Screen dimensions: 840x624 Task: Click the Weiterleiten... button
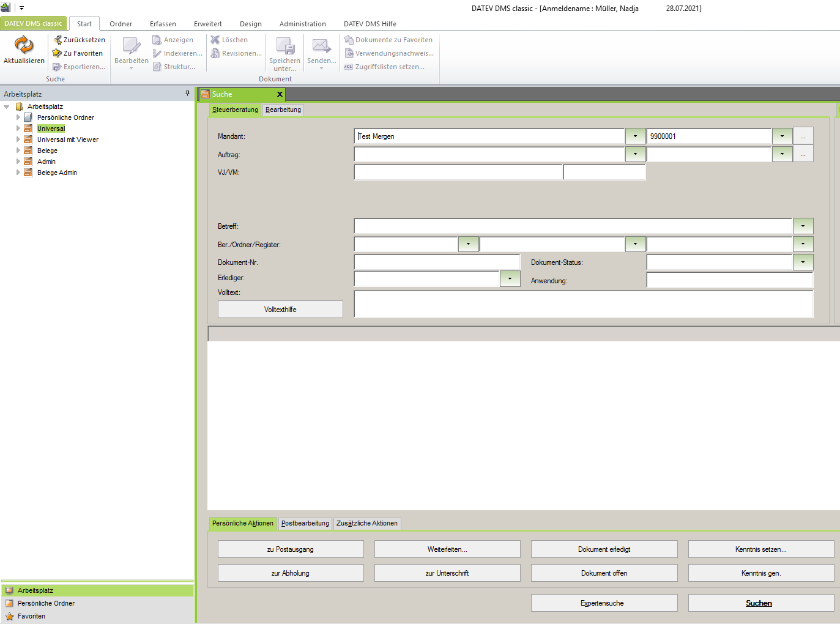(447, 549)
